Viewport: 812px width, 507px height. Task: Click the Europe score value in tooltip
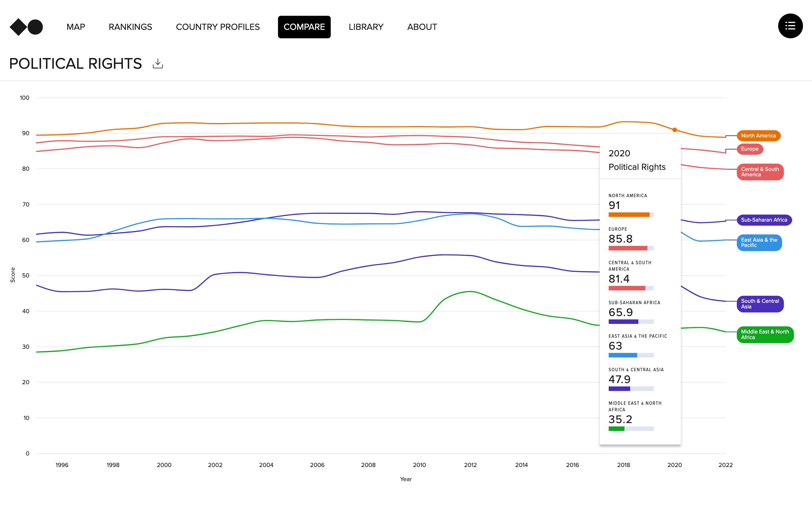620,239
